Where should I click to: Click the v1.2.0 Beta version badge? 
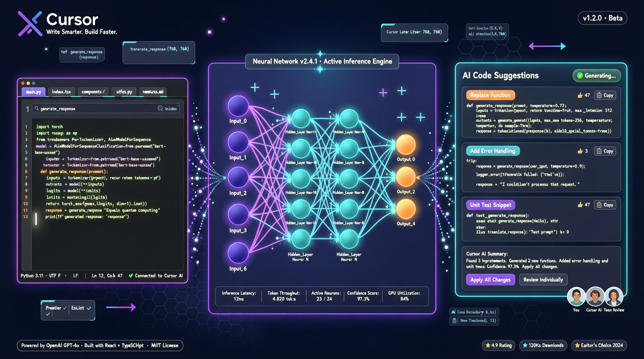pos(602,18)
